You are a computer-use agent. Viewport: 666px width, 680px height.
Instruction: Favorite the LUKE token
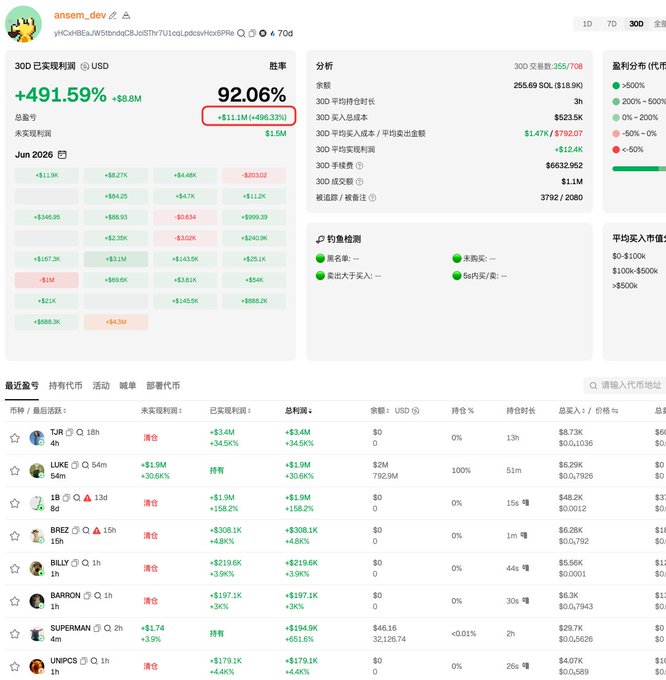coord(15,471)
